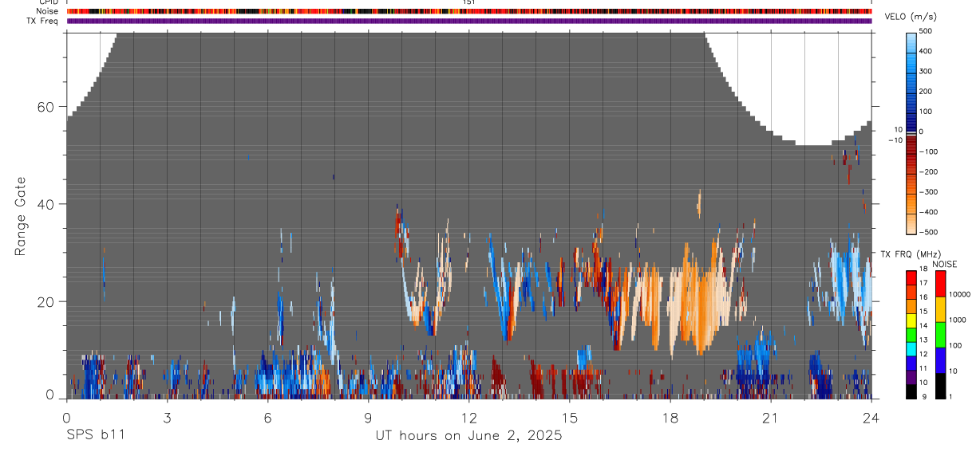
Task: Click the 'UT hours on June 2, 2025' axis title
Action: coord(468,436)
